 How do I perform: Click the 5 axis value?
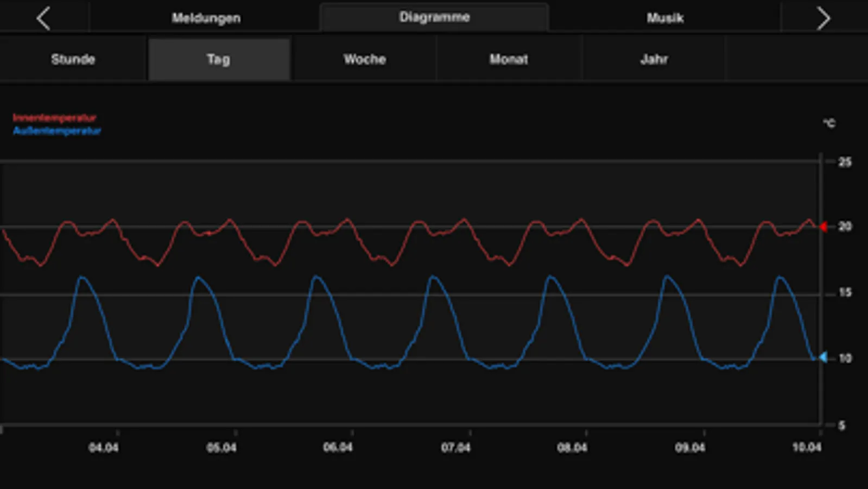pyautogui.click(x=841, y=425)
